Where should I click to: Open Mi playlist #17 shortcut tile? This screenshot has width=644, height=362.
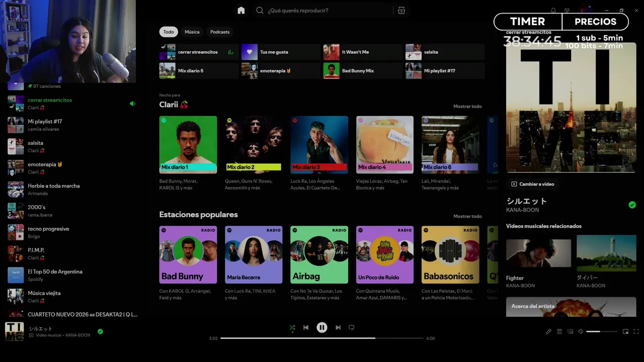445,70
